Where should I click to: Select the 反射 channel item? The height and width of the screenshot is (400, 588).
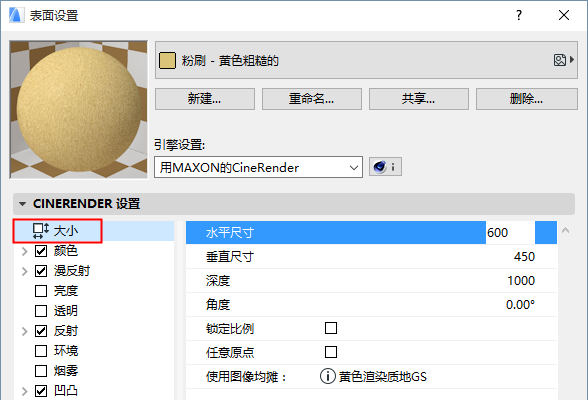[66, 331]
